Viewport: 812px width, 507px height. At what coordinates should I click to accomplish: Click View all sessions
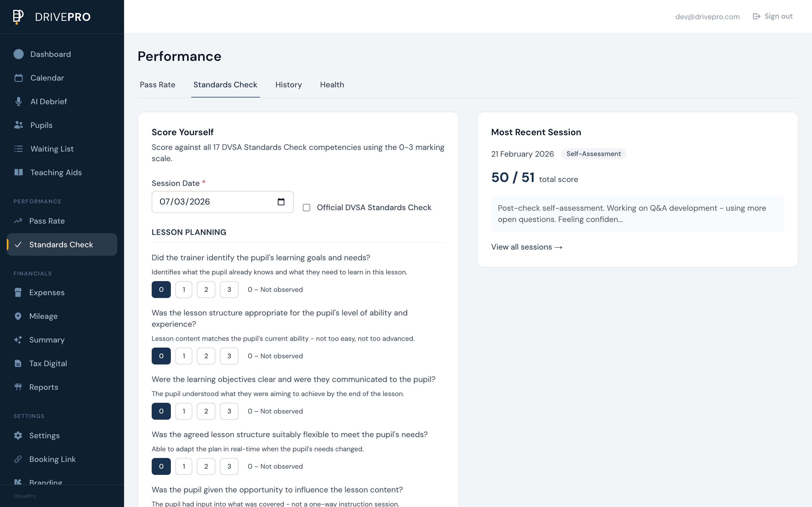click(x=526, y=247)
